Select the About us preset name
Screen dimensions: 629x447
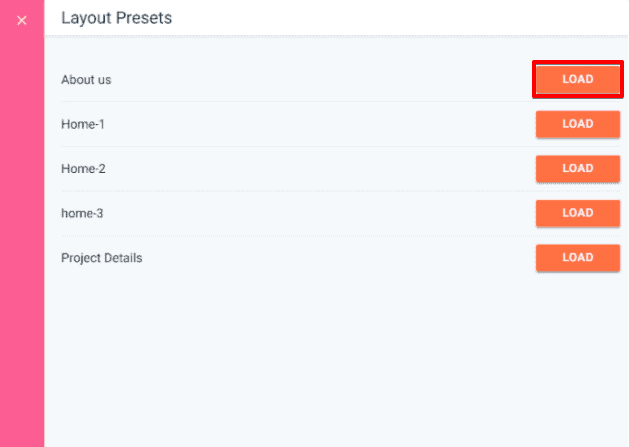(86, 80)
